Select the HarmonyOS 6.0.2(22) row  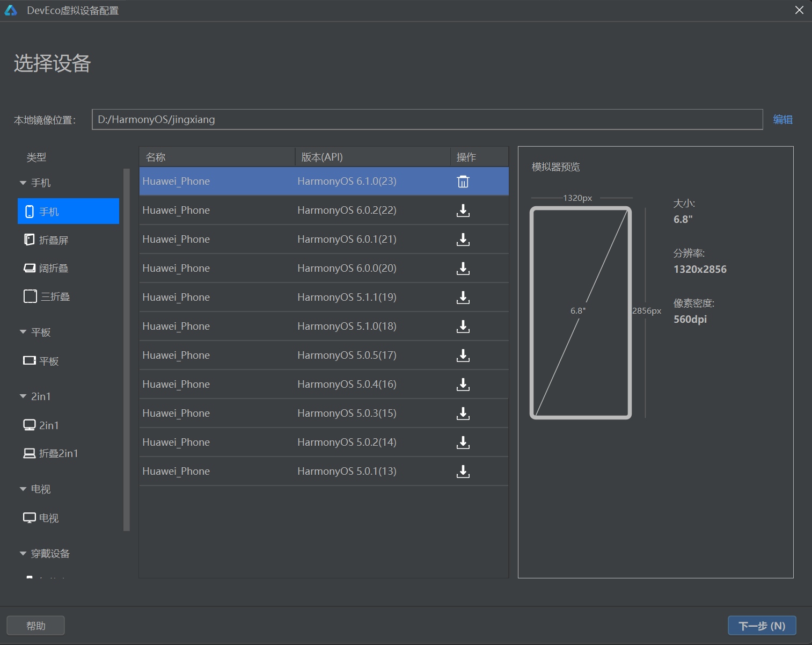coord(324,211)
